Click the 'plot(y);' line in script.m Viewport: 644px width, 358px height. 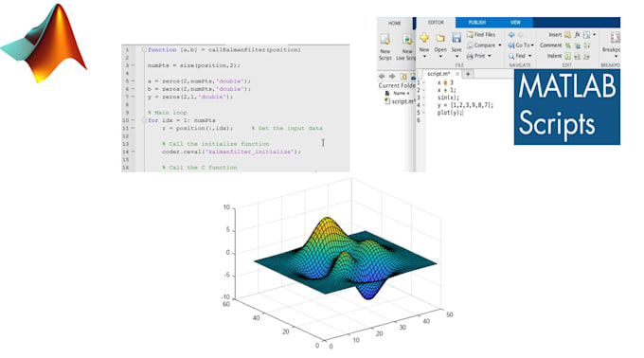tap(450, 113)
